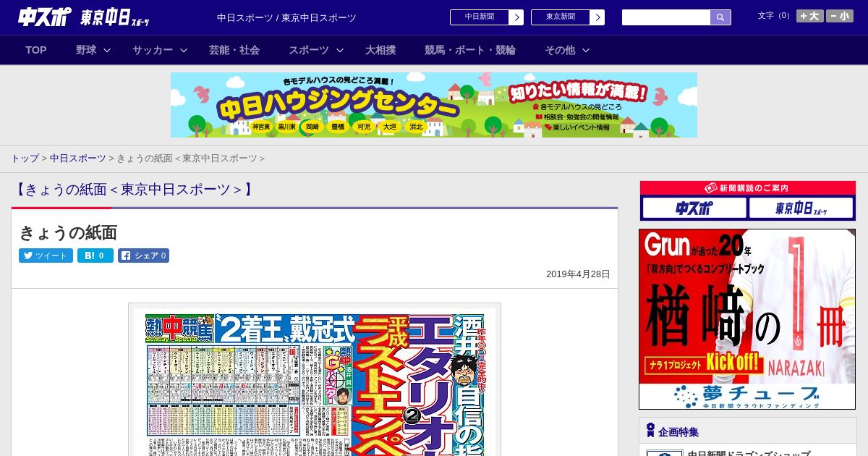Click the date 2019年4月28日
The width and height of the screenshot is (868, 456).
tap(578, 274)
